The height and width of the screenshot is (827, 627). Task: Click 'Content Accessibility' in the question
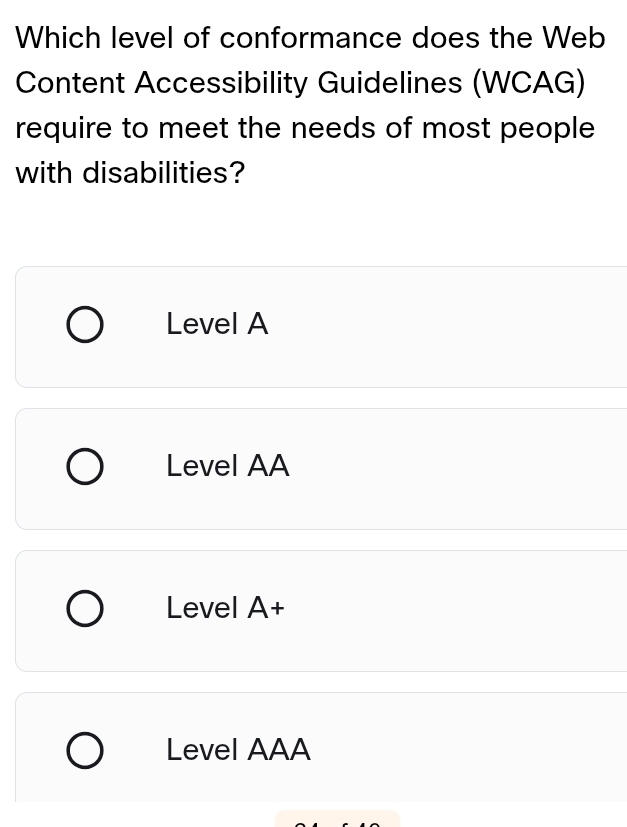[x=162, y=83]
